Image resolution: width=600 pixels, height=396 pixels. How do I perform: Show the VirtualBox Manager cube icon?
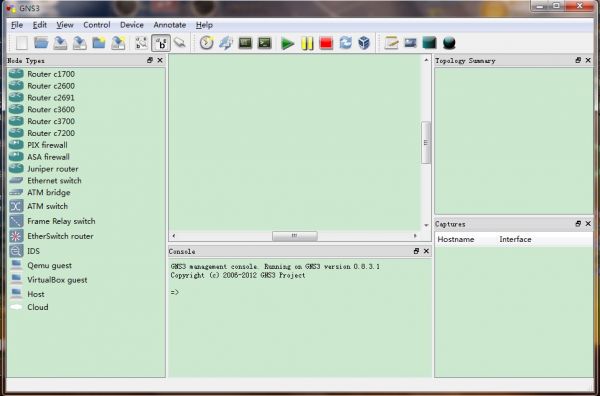coord(364,43)
